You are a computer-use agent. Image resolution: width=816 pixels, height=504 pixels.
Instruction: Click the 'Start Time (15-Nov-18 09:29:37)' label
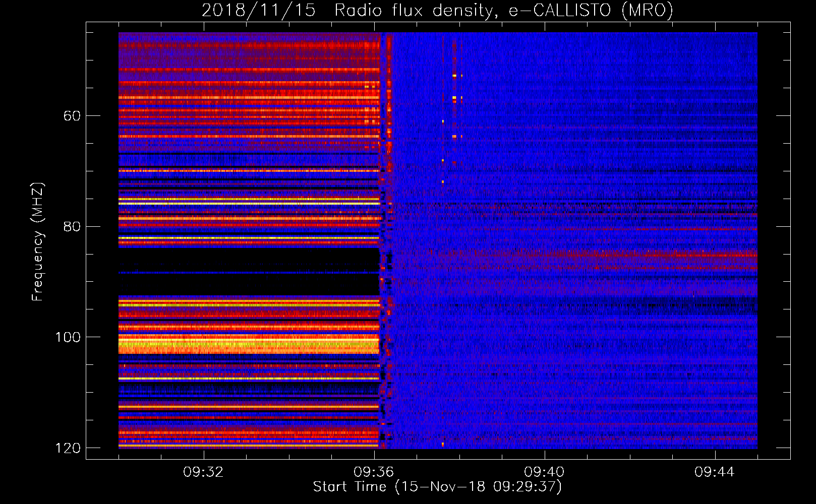coord(437,487)
